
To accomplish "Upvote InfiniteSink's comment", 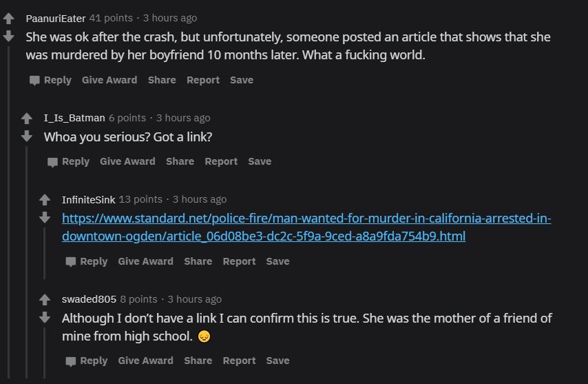I will (x=45, y=200).
